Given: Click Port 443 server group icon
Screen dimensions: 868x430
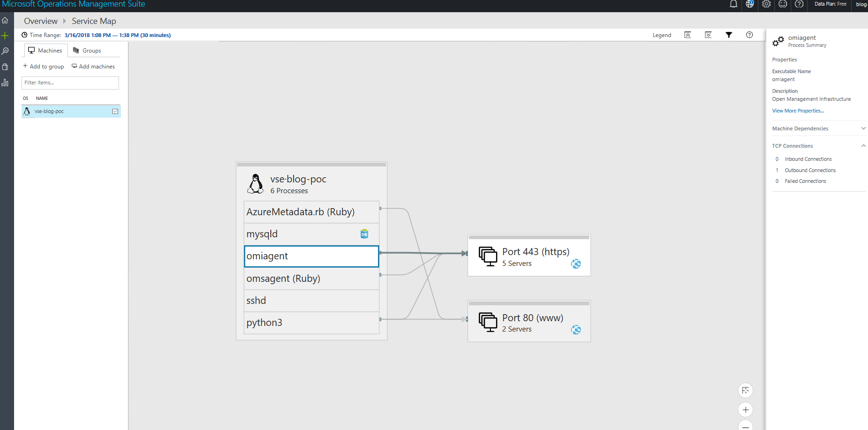Looking at the screenshot, I should [x=488, y=256].
